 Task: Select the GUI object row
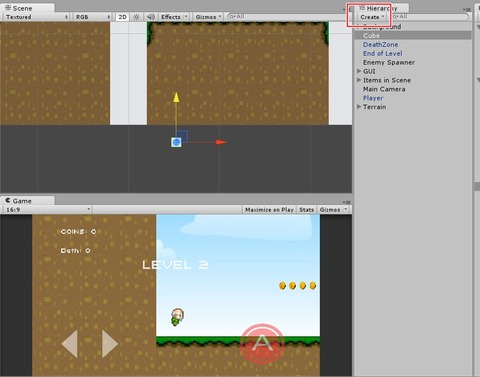413,71
